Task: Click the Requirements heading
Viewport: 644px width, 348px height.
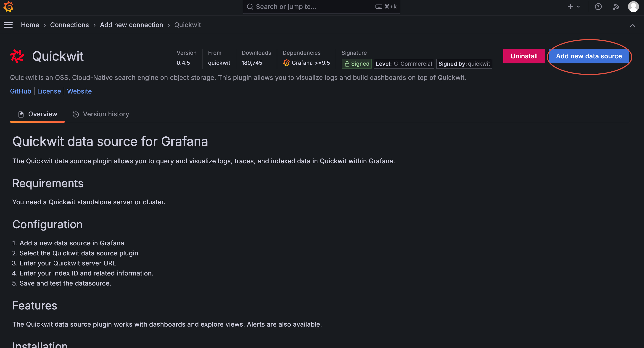Action: 48,184
